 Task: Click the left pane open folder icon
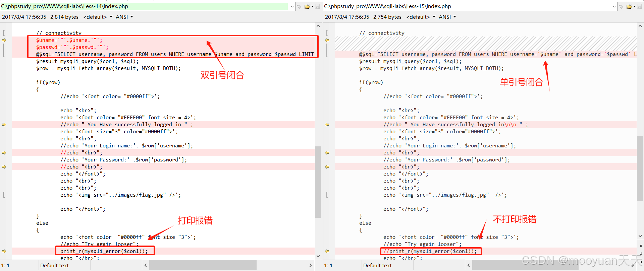click(x=307, y=6)
